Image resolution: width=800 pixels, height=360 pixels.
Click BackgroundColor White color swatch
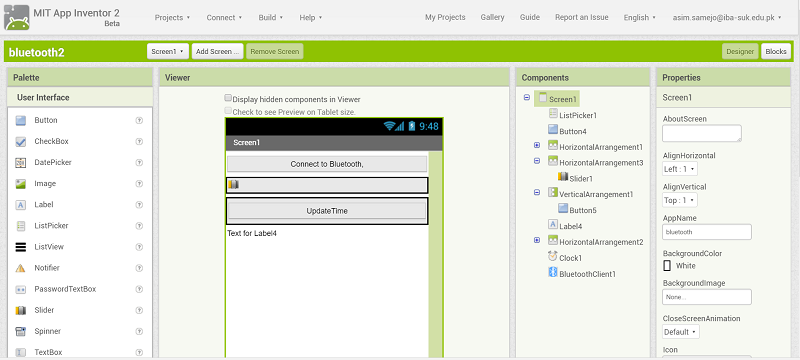tap(667, 266)
